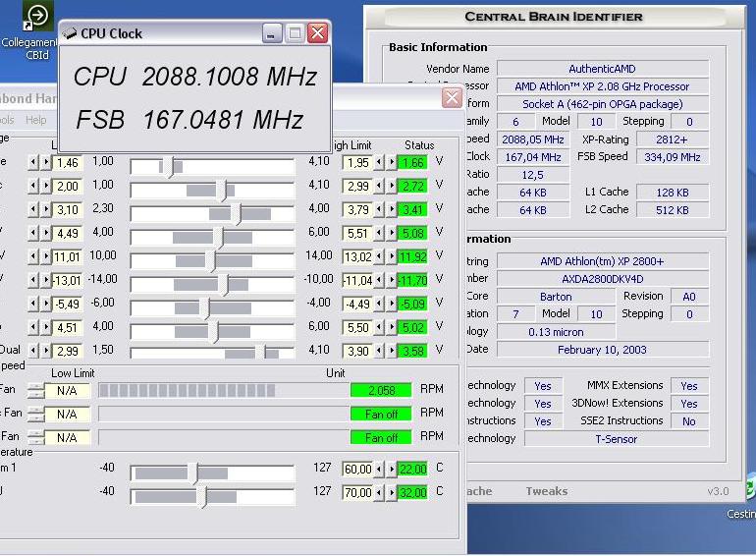The image size is (756, 556).
Task: Click the Socket A (462-pin OPGA package) field
Action: pyautogui.click(x=603, y=104)
